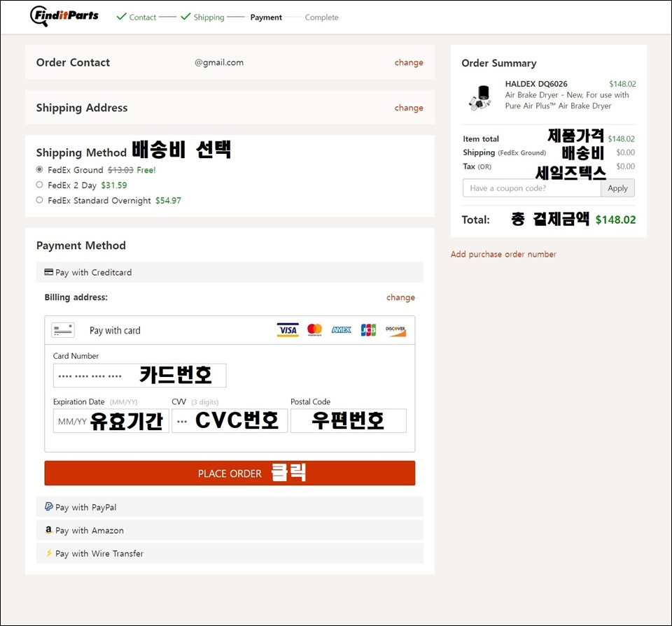The height and width of the screenshot is (626, 672).
Task: Click the Discover card icon
Action: [395, 331]
